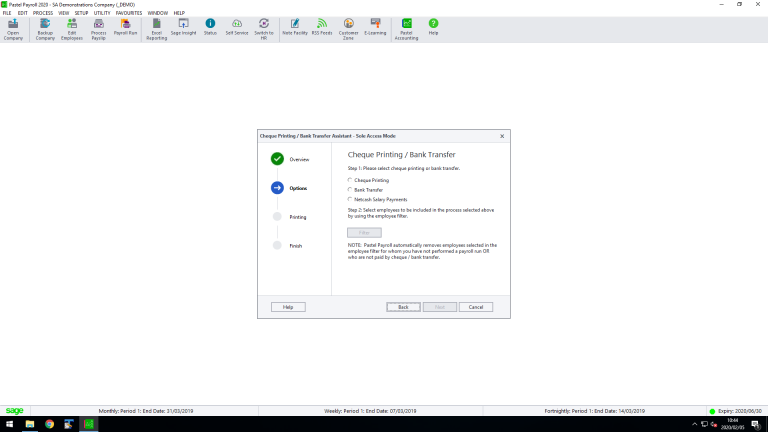Open File Explorer from the taskbar

[x=30, y=424]
